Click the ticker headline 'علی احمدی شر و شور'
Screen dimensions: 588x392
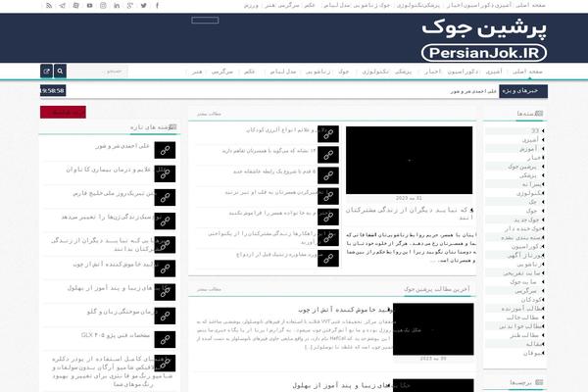473,91
